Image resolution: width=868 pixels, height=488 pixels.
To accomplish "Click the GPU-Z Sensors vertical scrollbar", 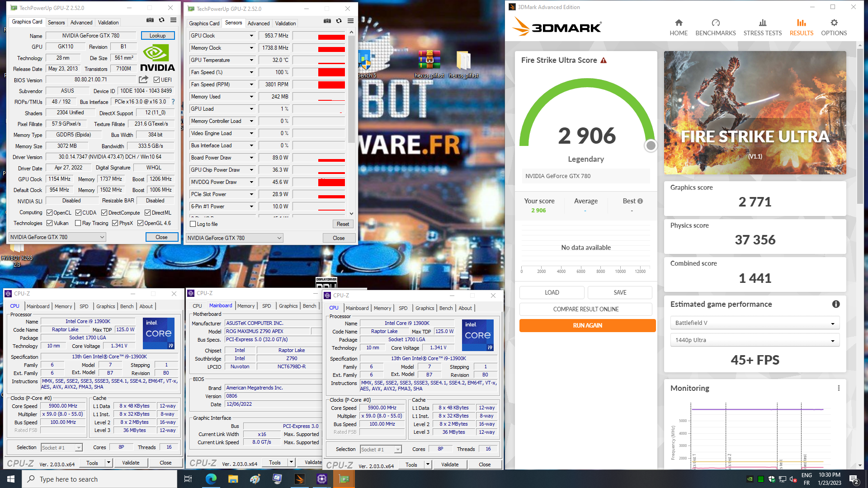I will click(351, 90).
